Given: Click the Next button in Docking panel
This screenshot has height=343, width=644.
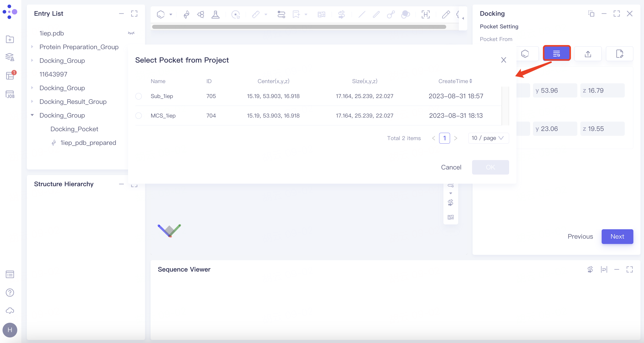Looking at the screenshot, I should click(x=617, y=236).
